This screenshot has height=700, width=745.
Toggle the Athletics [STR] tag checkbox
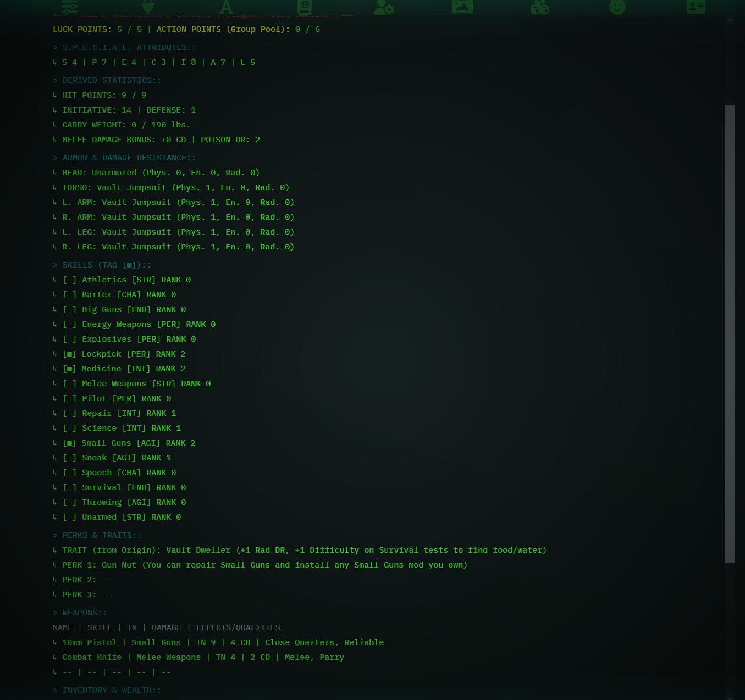[x=70, y=280]
